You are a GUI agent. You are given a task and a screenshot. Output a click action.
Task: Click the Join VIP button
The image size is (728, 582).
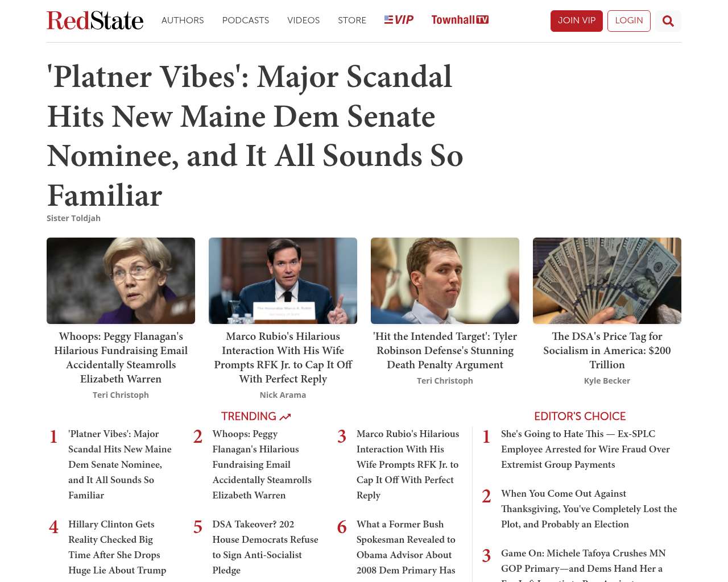[x=576, y=21]
